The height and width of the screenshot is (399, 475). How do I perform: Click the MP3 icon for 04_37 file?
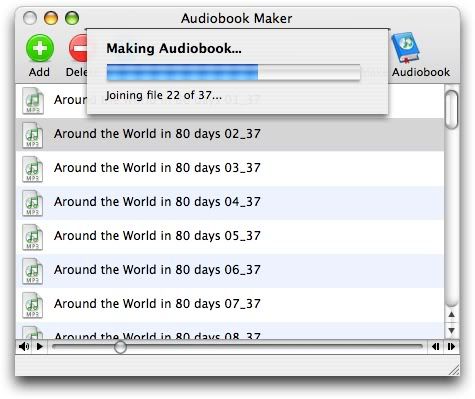[x=33, y=203]
